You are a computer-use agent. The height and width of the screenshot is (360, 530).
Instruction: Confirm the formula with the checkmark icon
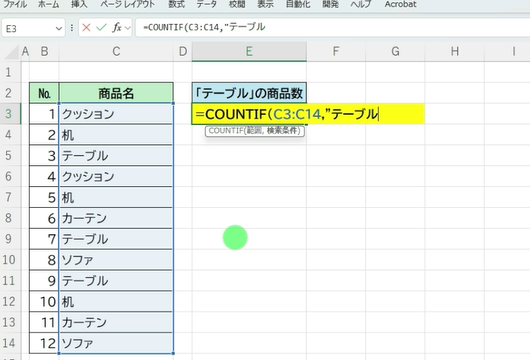pyautogui.click(x=101, y=28)
